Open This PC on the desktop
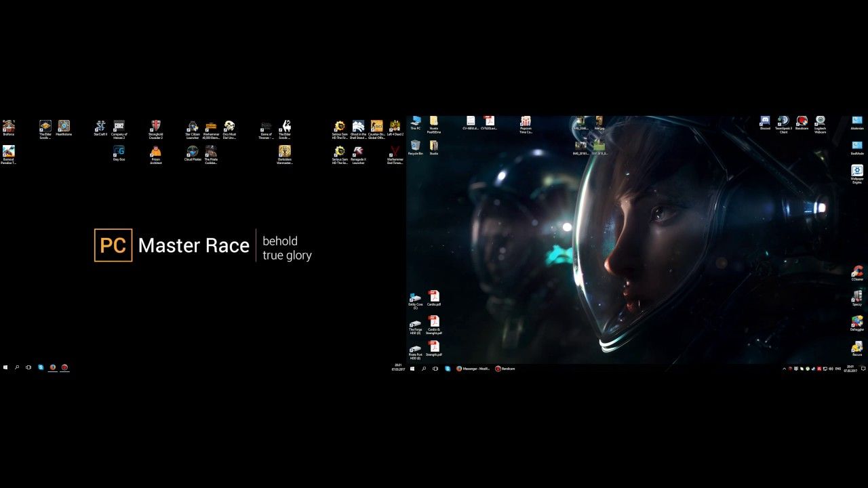Image resolution: width=868 pixels, height=488 pixels. (415, 123)
